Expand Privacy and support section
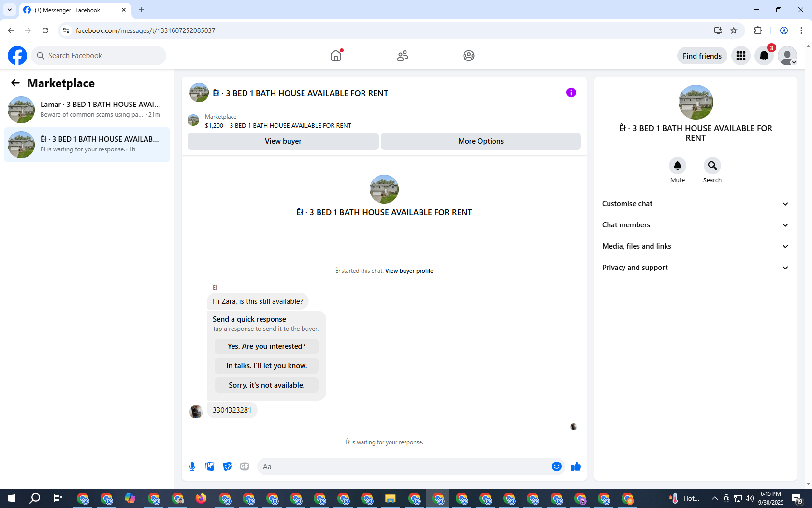The image size is (812, 508). 696,268
